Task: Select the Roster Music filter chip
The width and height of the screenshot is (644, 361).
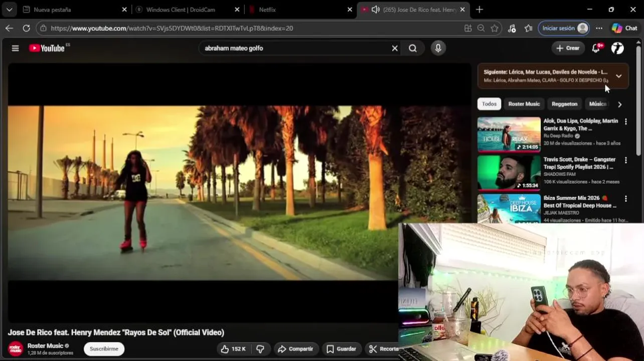Action: pyautogui.click(x=524, y=104)
